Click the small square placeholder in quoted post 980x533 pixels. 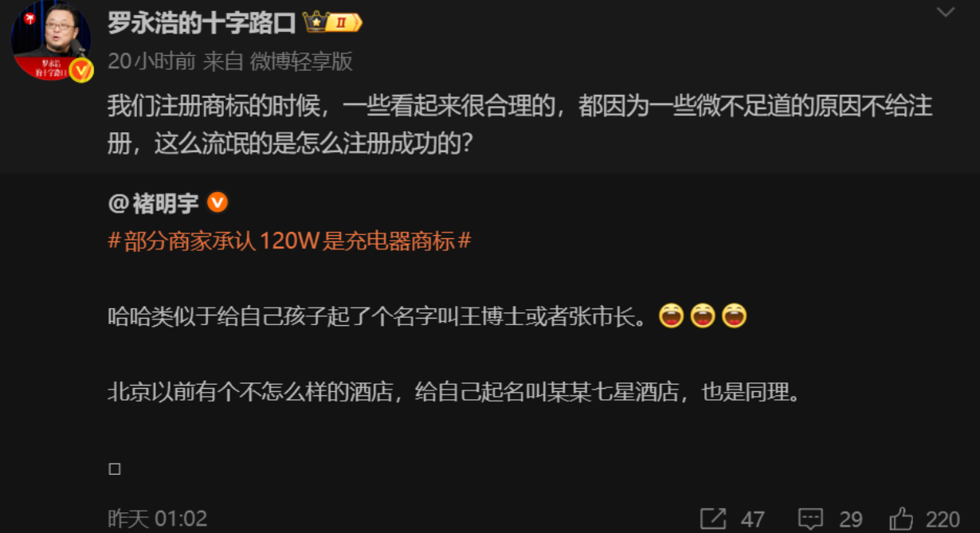(114, 469)
